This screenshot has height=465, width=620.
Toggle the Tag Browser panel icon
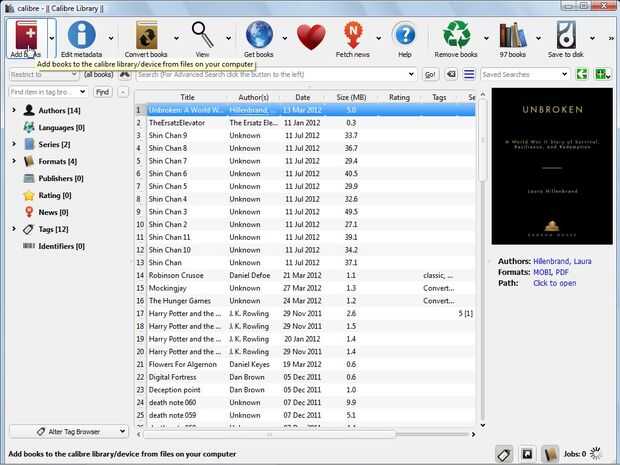504,454
